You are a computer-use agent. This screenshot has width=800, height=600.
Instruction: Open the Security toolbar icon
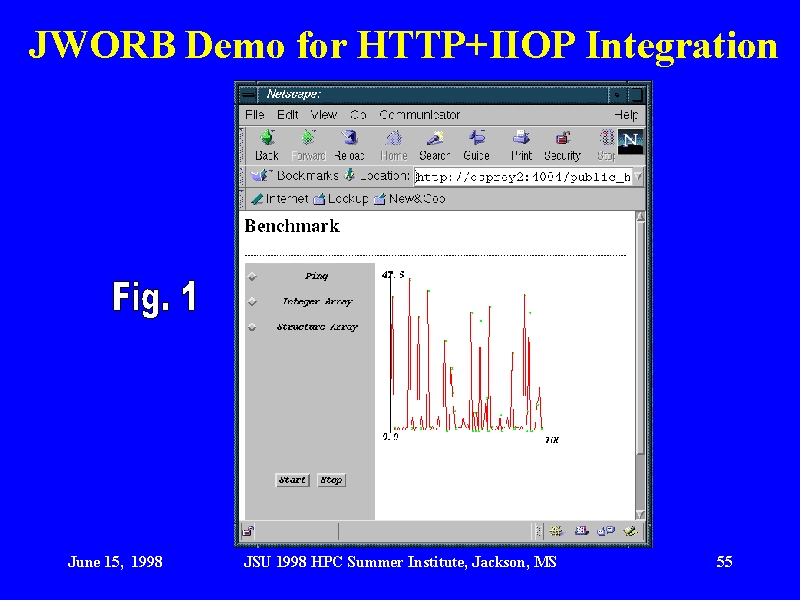click(562, 137)
